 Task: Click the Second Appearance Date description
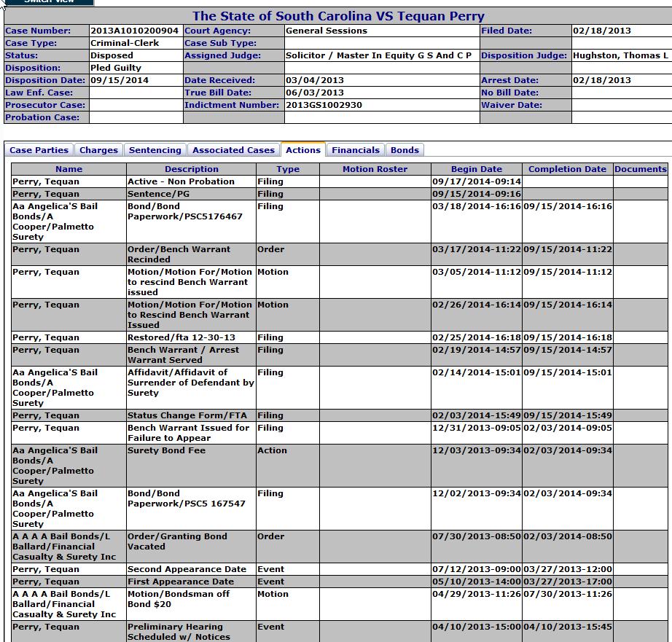pos(187,569)
